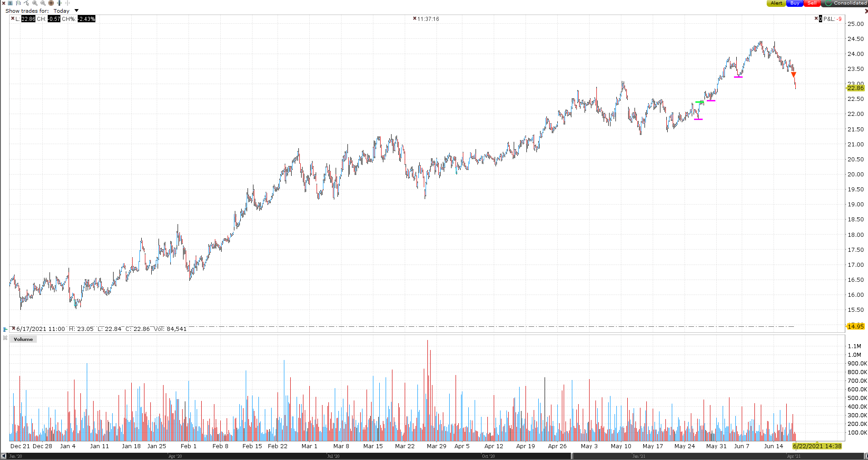Click the P&L -9 value

(x=838, y=19)
